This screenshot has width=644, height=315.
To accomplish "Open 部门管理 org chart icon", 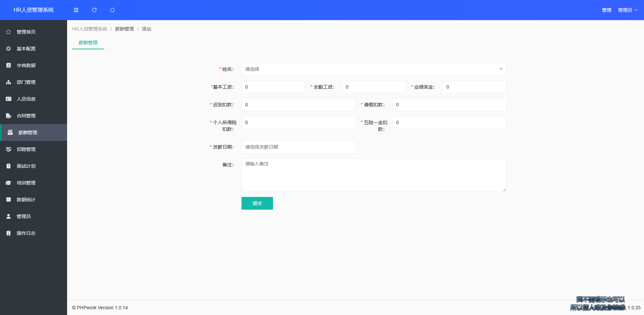I will pos(9,82).
